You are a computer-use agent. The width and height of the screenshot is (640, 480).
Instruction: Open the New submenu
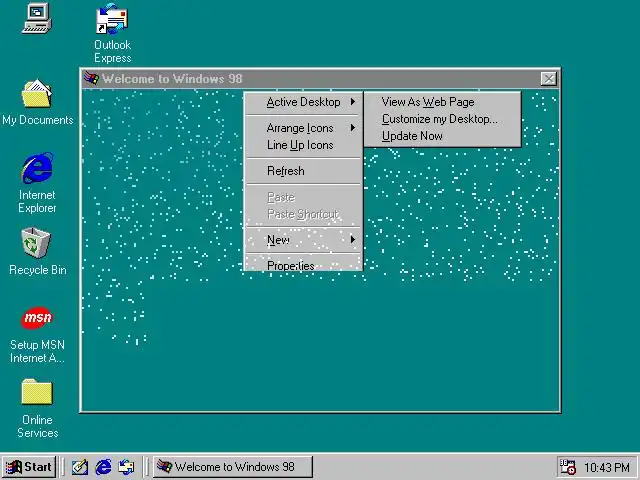point(303,240)
